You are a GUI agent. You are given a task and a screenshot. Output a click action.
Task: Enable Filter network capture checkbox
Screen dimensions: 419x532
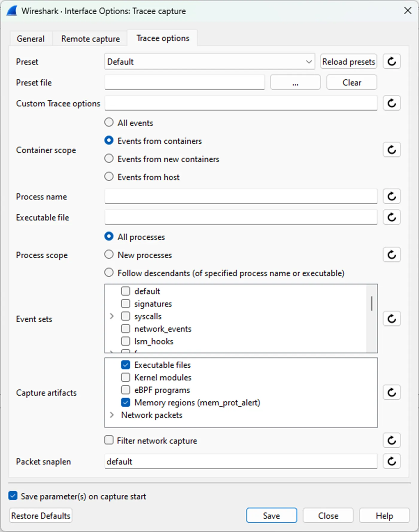109,440
